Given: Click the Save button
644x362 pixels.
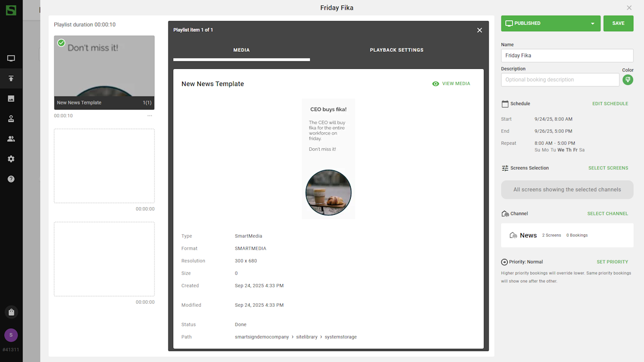Looking at the screenshot, I should pos(618,24).
